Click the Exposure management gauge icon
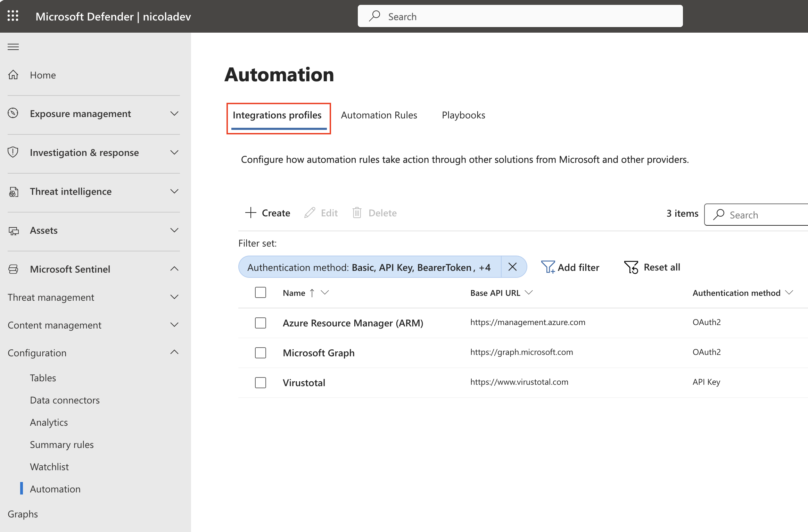 pyautogui.click(x=13, y=113)
